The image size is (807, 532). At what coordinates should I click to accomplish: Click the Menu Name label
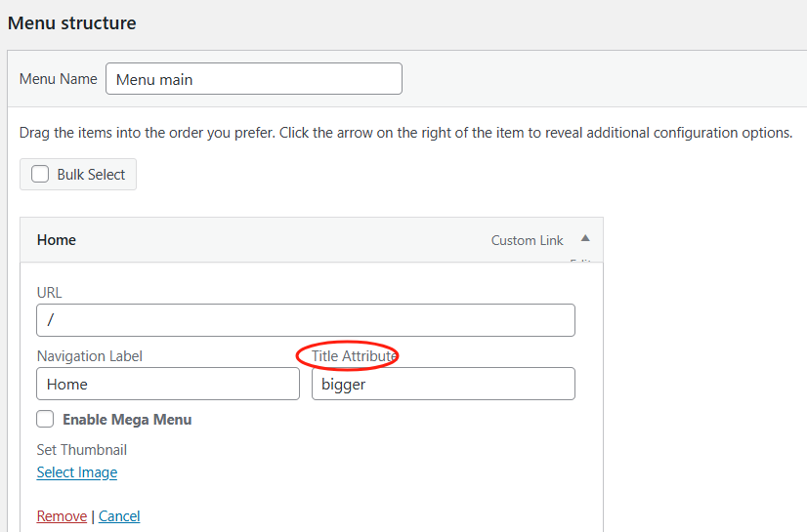click(59, 79)
